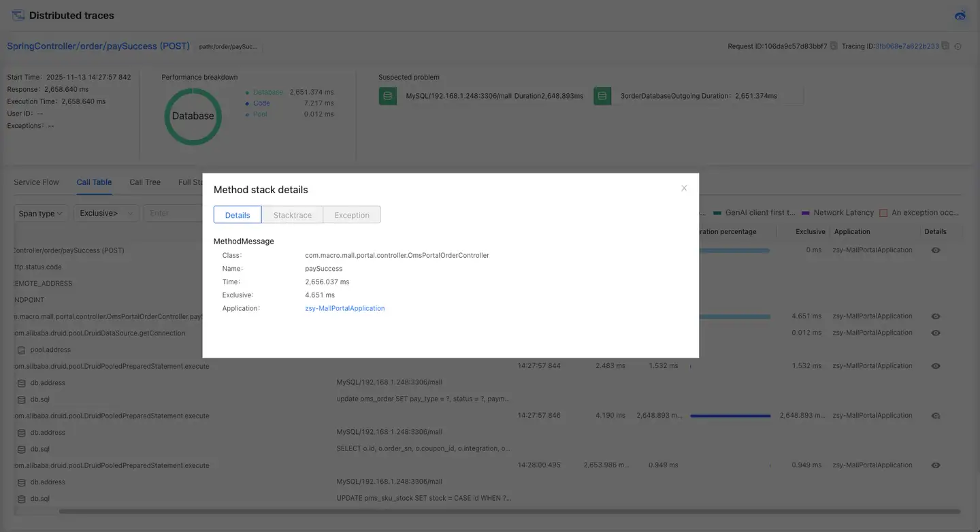Close the Method stack details dialog
This screenshot has width=980, height=532.
[684, 188]
